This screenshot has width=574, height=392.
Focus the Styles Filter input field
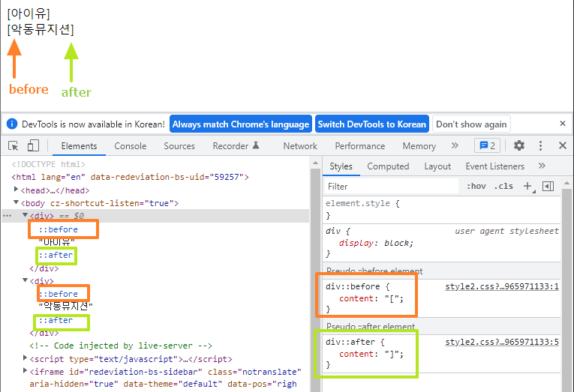pyautogui.click(x=392, y=186)
